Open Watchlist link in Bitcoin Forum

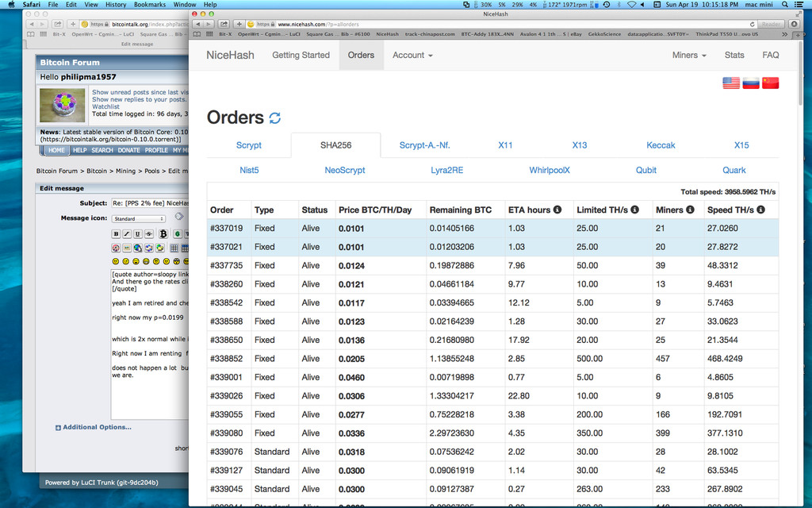pos(105,107)
